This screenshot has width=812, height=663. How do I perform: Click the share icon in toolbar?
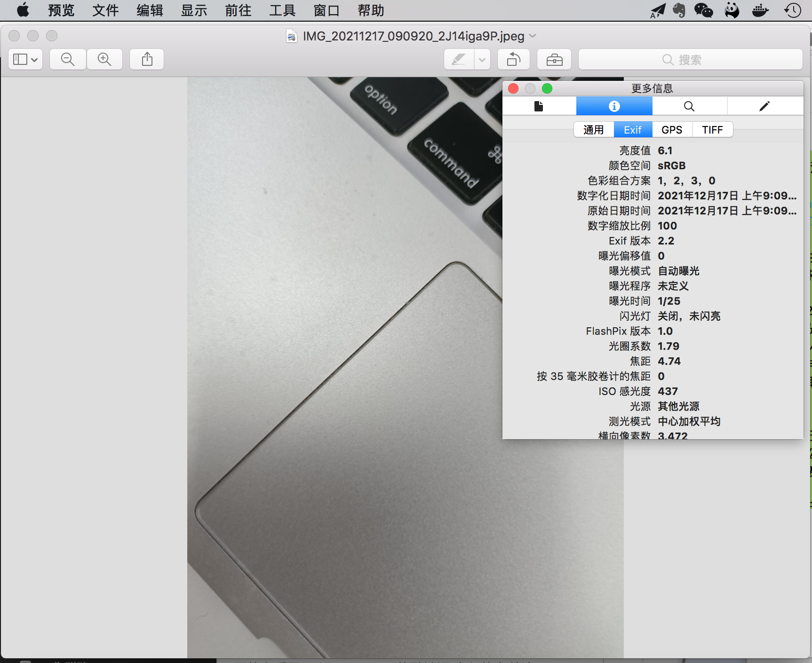pyautogui.click(x=147, y=60)
